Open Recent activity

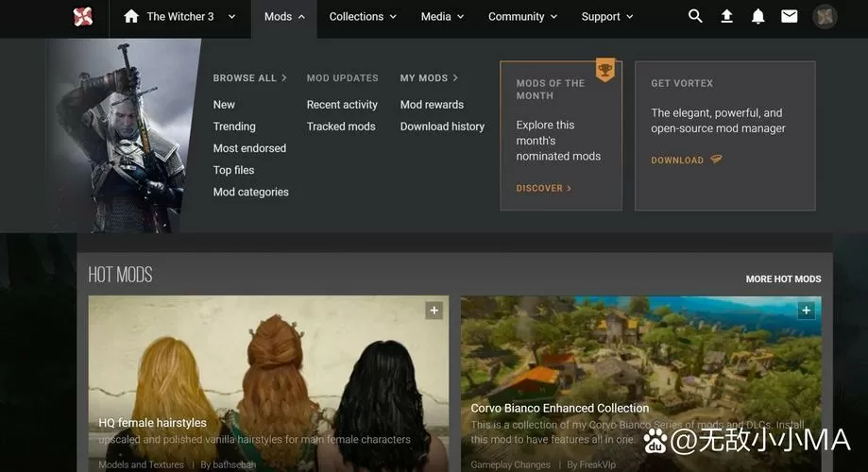pyautogui.click(x=342, y=105)
